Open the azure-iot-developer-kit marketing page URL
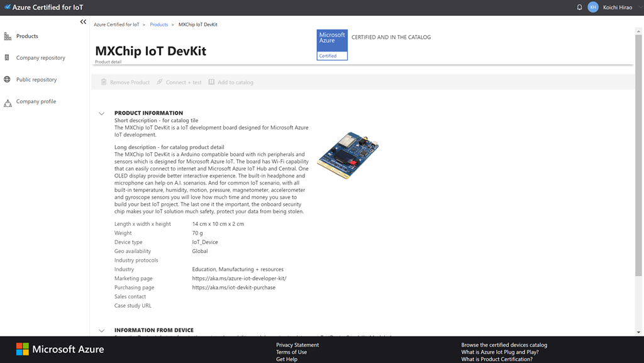644x363 pixels. click(239, 279)
